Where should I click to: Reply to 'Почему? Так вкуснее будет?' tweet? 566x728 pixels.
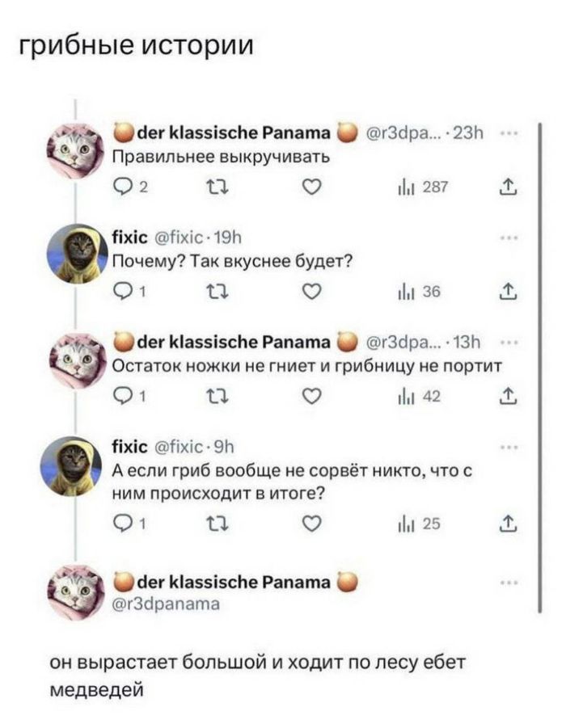(123, 293)
